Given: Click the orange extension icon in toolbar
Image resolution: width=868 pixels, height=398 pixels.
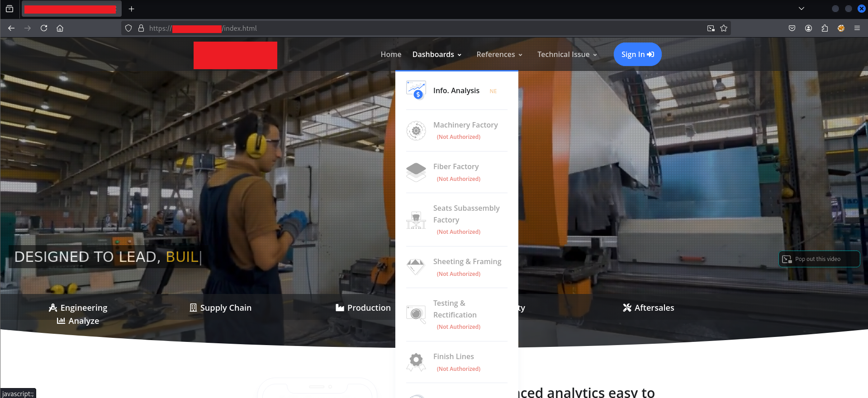Looking at the screenshot, I should 841,28.
